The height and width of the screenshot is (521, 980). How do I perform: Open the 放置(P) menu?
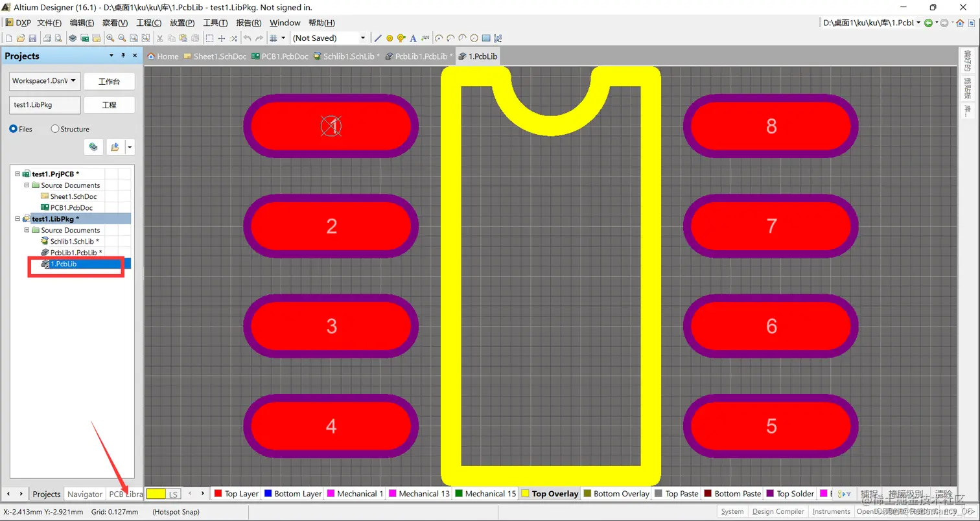point(182,23)
